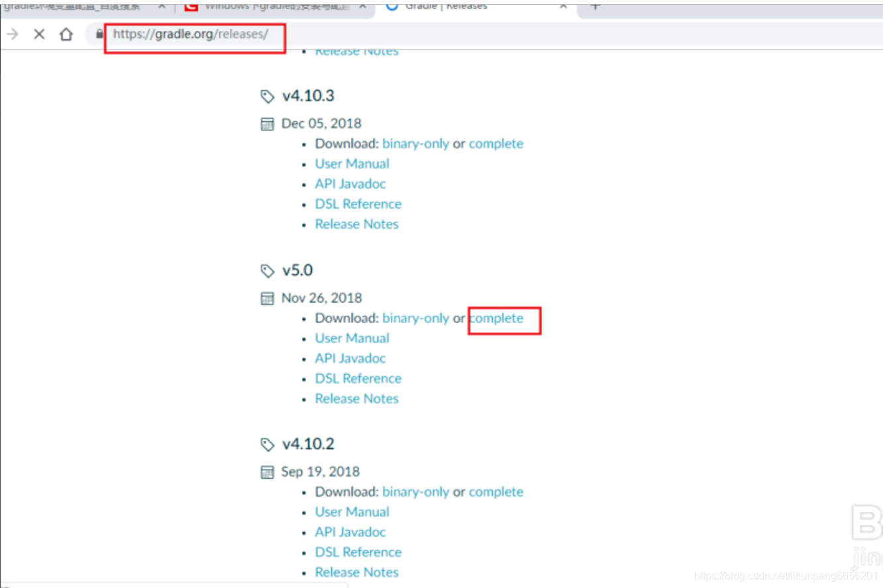Download v5.0 complete distribution
Screen dimensions: 883x588
(x=496, y=318)
